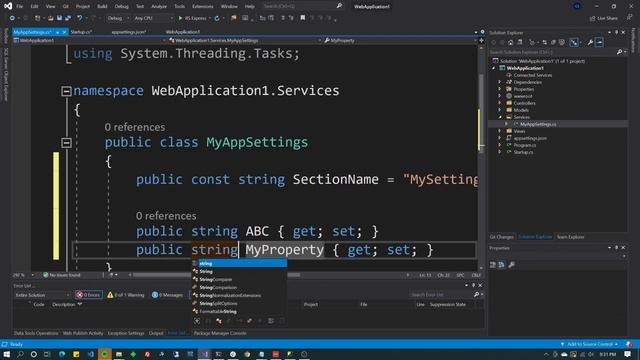Open the Exception Settings tab
This screenshot has width=640, height=360.
click(126, 333)
